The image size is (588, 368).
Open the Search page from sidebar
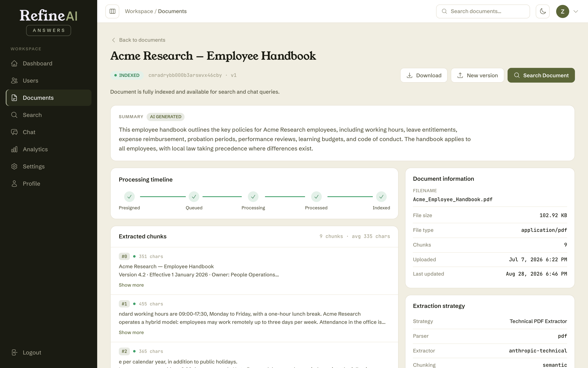click(x=49, y=115)
